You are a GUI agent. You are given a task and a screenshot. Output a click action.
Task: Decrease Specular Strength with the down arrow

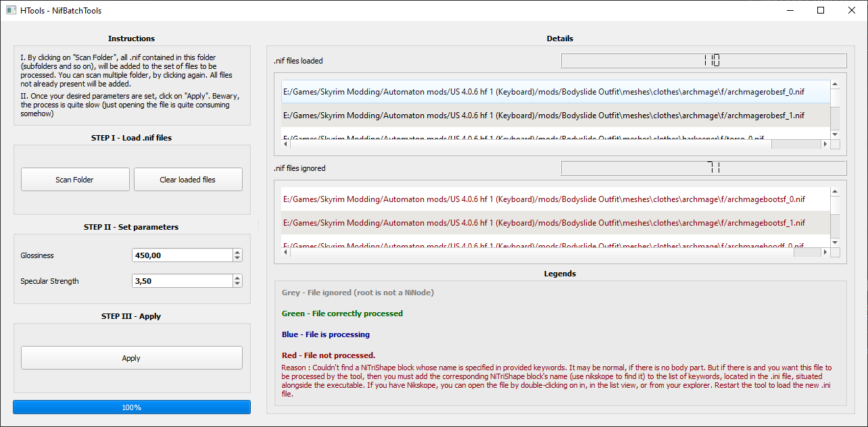point(237,284)
